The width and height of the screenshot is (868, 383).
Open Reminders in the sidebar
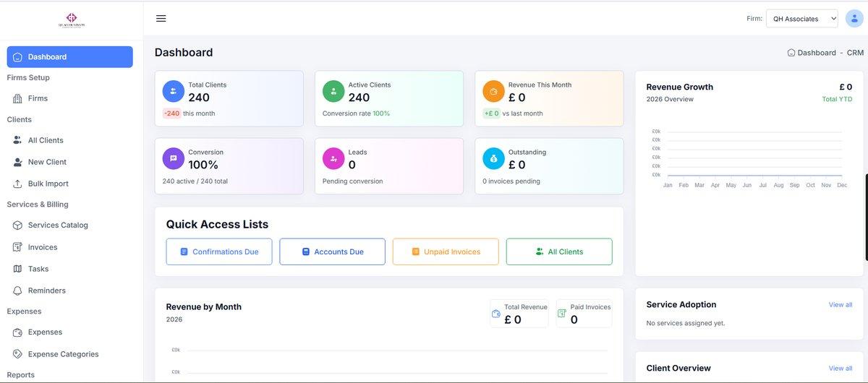pyautogui.click(x=47, y=291)
